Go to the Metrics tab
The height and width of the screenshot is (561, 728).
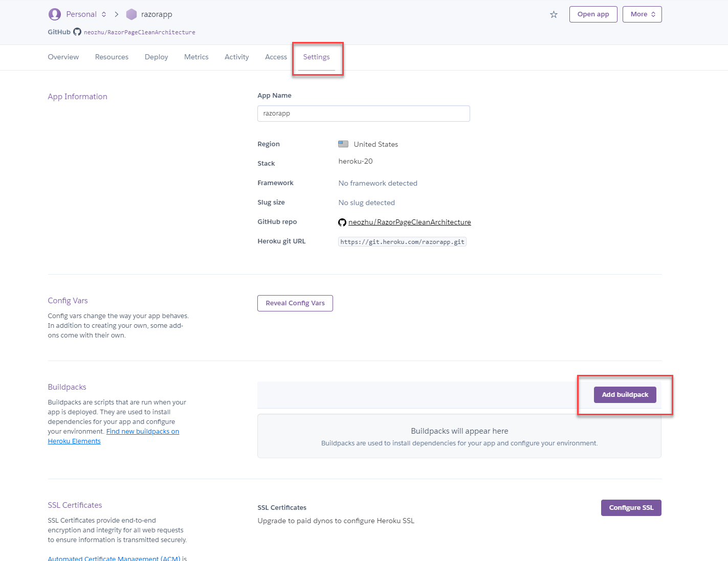[x=196, y=57]
